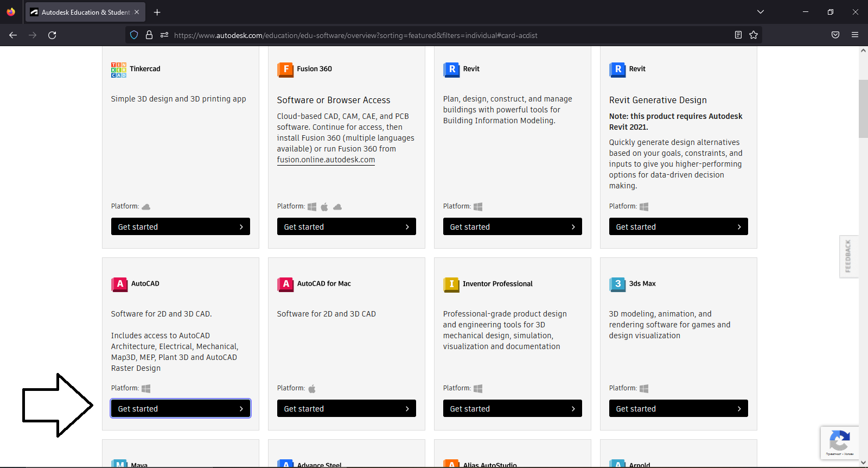
Task: Click Get started on the AutoCAD card
Action: (181, 408)
